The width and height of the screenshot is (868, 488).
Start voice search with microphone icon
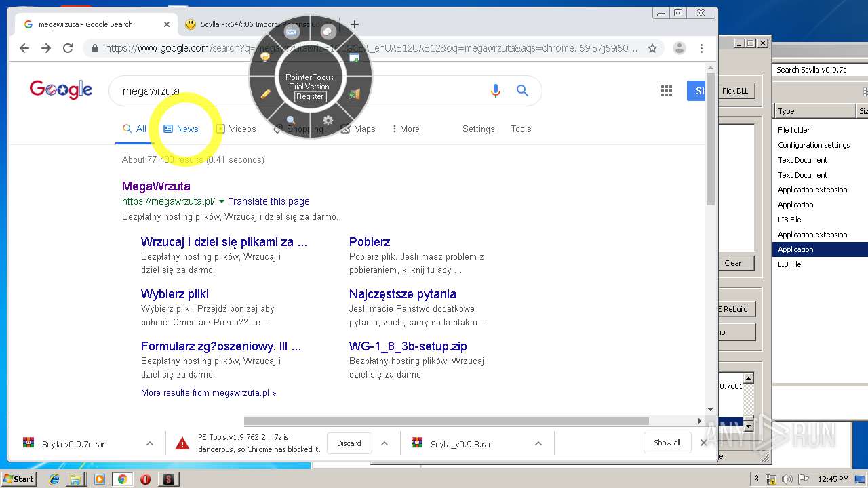coord(496,91)
